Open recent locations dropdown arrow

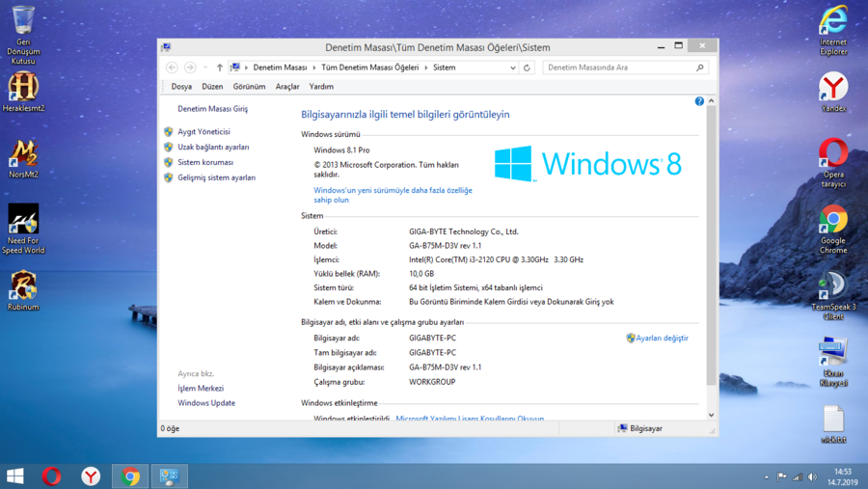[205, 68]
